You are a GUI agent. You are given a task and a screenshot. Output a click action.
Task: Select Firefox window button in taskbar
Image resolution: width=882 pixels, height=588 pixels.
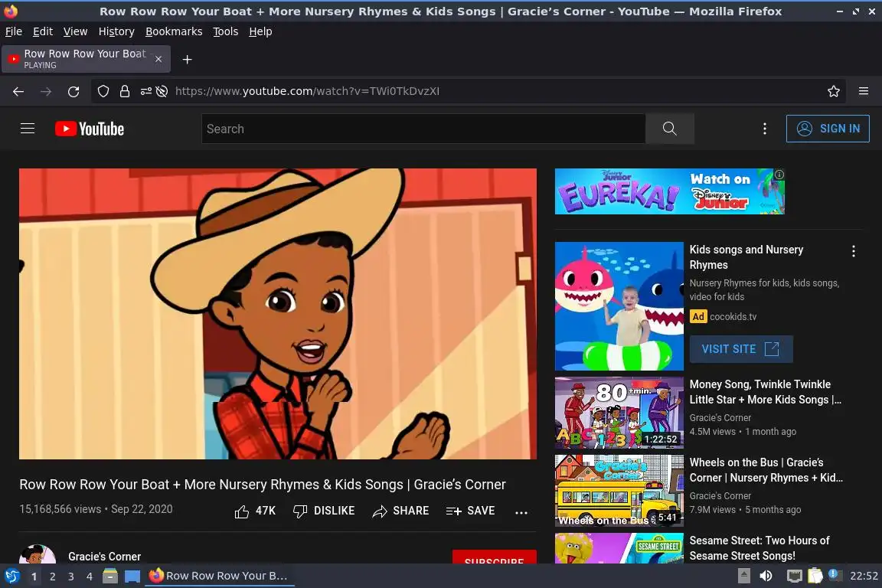pos(220,576)
